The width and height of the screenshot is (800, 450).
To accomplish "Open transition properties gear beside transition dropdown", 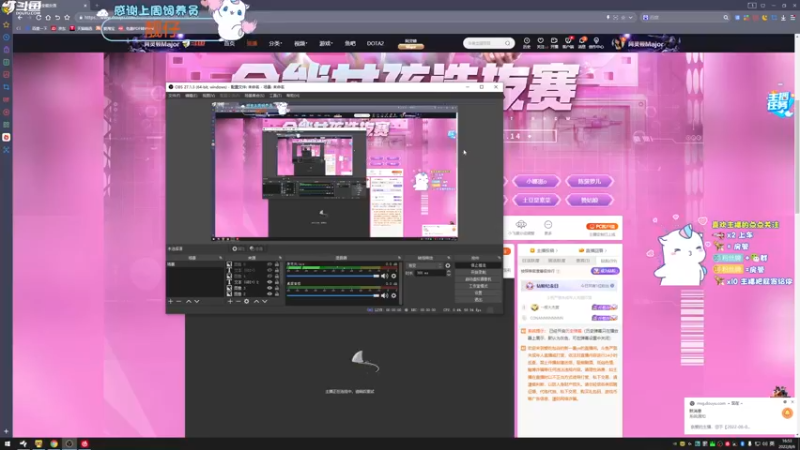I will [447, 265].
